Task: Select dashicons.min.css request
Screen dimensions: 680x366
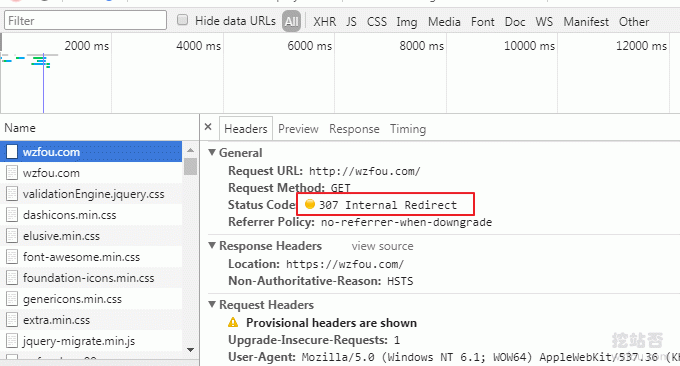Action: pos(91,215)
